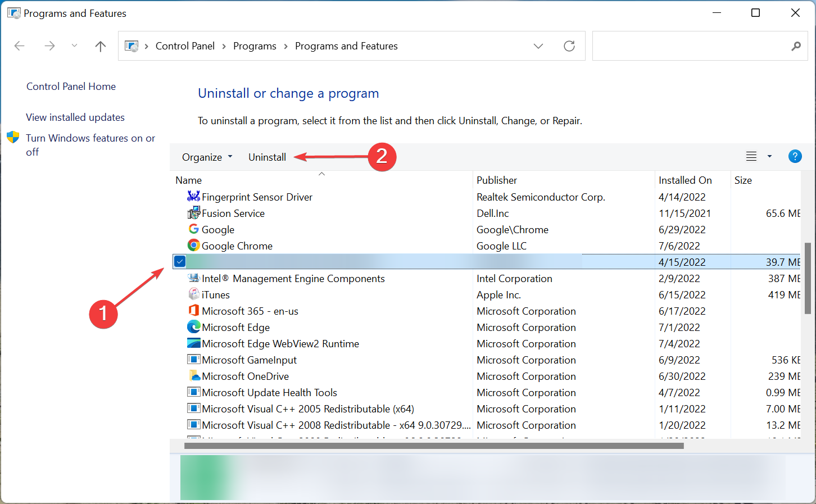Open the Control Panel breadcrumb
Screen dimensions: 816x504
[x=185, y=46]
